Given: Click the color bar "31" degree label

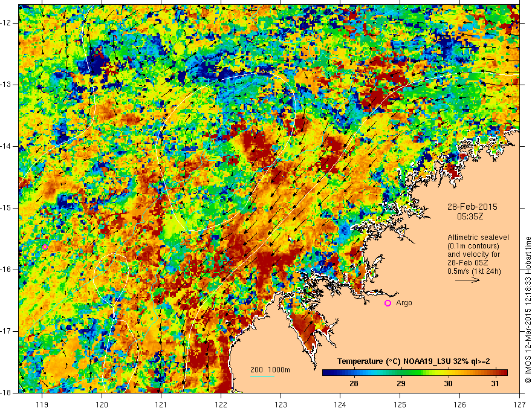Looking at the screenshot, I should pyautogui.click(x=495, y=384).
